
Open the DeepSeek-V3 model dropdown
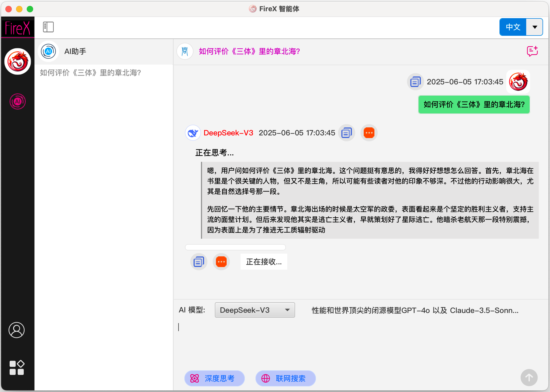click(x=255, y=310)
